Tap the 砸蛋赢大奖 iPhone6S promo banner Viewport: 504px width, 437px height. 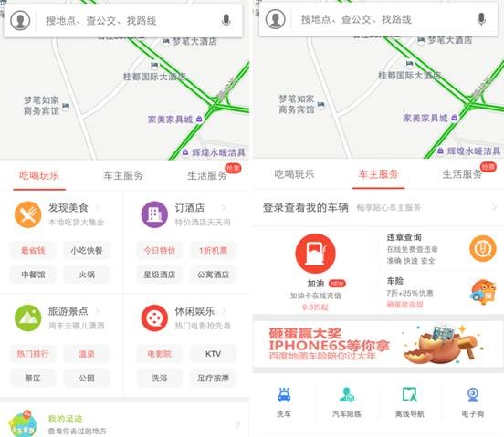coord(378,344)
